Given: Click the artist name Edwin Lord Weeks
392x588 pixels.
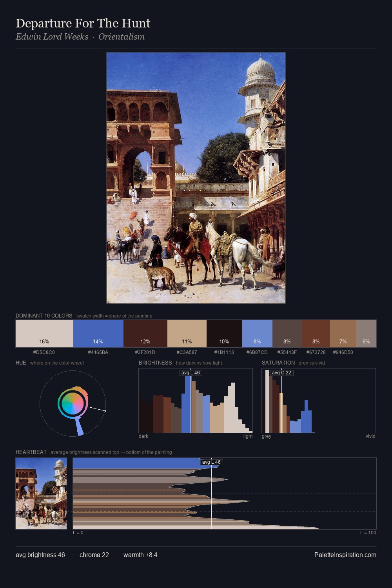Looking at the screenshot, I should 52,36.
